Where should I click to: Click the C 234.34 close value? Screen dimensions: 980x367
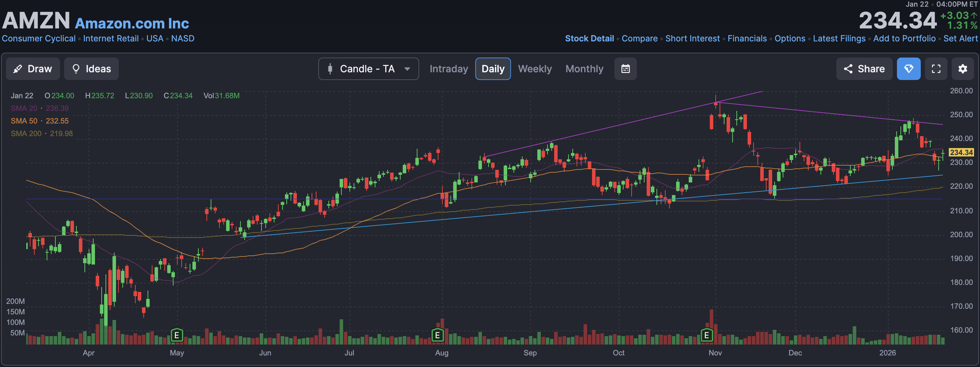coord(178,95)
